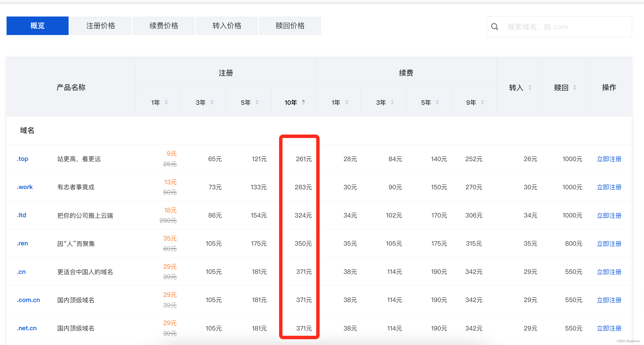
Task: Click 立即注册 for the .ren domain
Action: click(609, 244)
